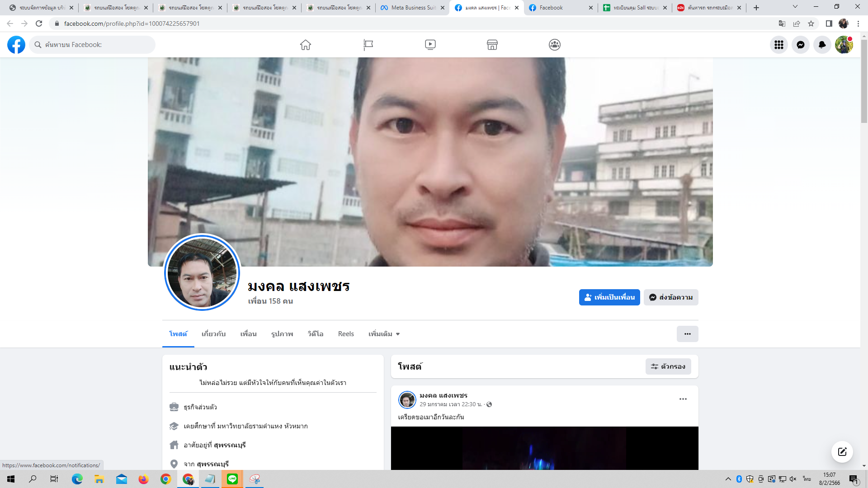Click the ส่งข้อความ button

671,297
